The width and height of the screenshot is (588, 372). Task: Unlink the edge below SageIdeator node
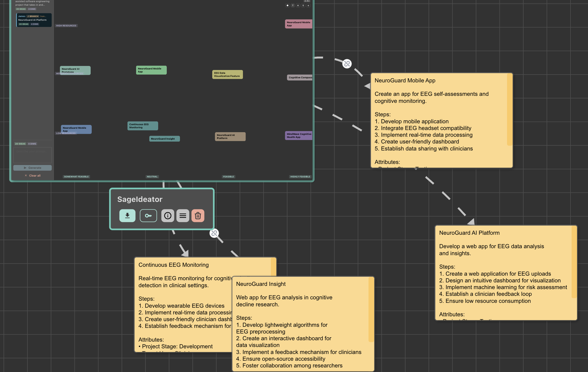point(214,233)
